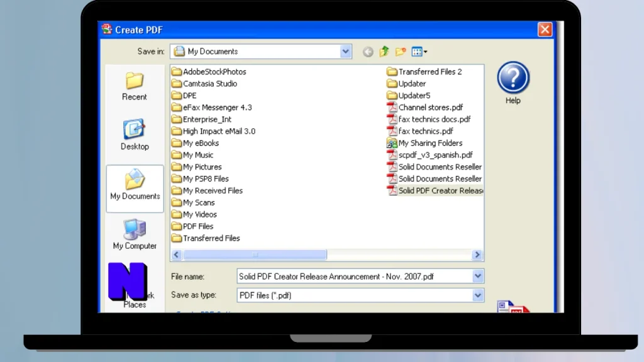Select the My Pictures folder

click(x=197, y=167)
